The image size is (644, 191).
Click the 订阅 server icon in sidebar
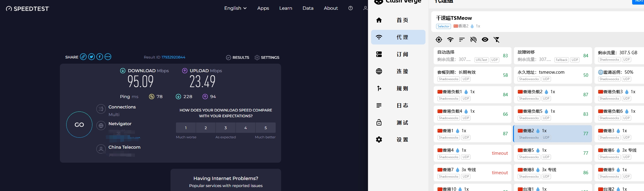point(379,54)
